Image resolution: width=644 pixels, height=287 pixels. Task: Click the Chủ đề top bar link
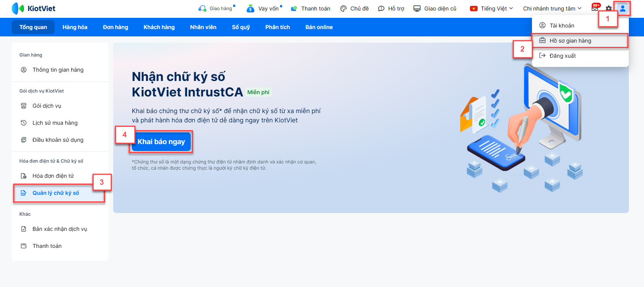tap(359, 9)
